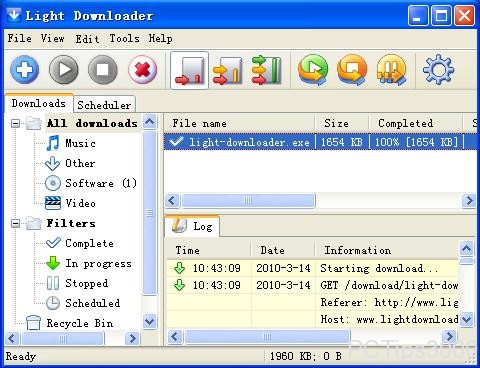Select the medium speed mode icon

point(228,70)
